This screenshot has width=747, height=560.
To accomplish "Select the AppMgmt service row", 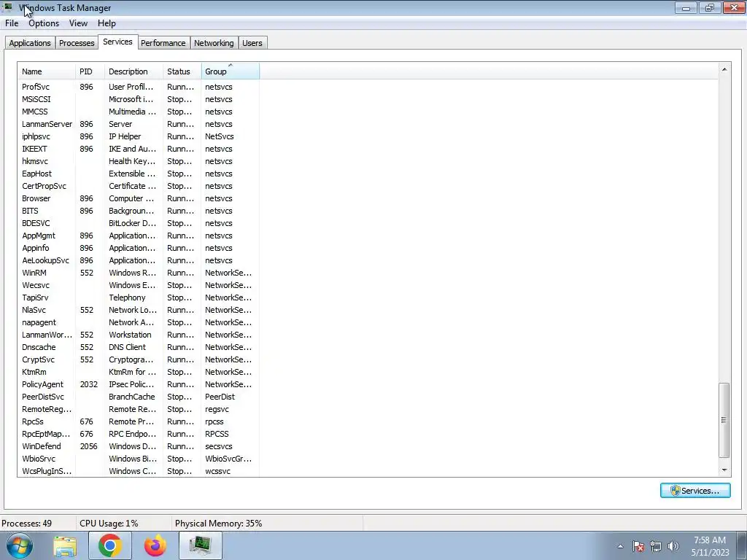I will tap(139, 236).
